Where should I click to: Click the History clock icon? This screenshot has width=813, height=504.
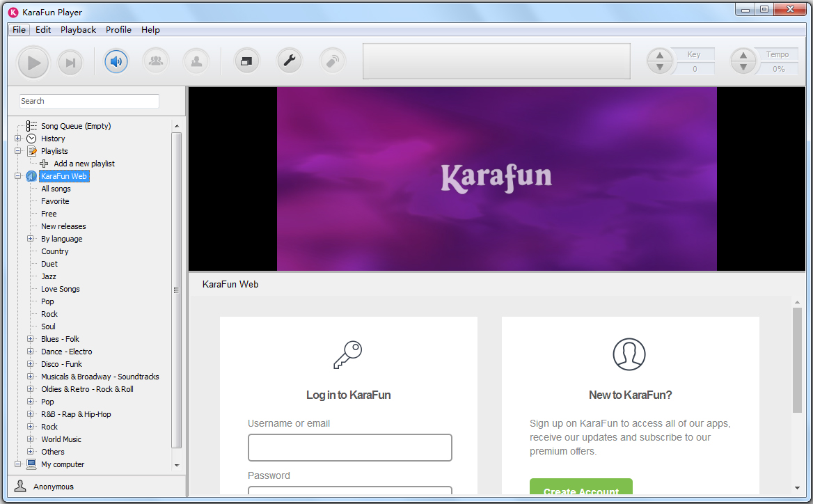tap(31, 139)
